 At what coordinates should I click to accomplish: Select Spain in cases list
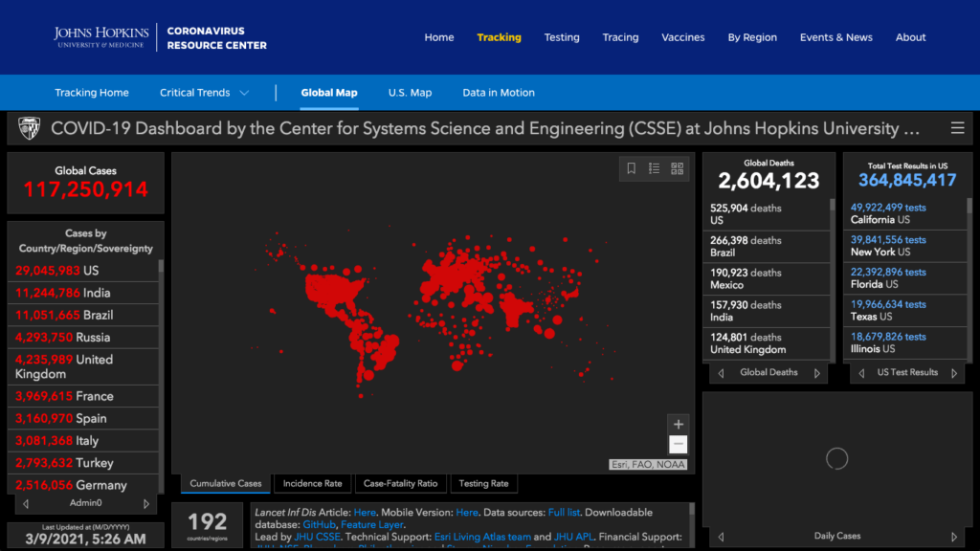click(x=84, y=419)
